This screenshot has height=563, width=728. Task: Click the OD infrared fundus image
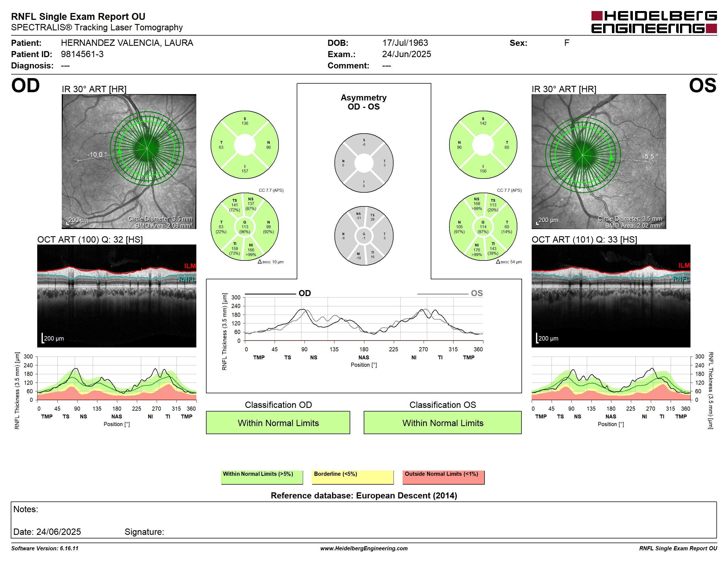click(x=129, y=161)
